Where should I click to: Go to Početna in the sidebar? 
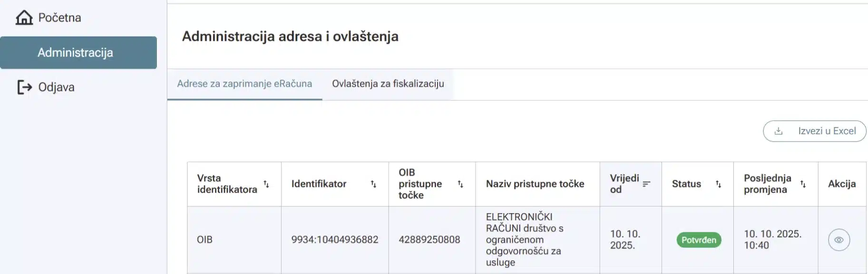(59, 18)
